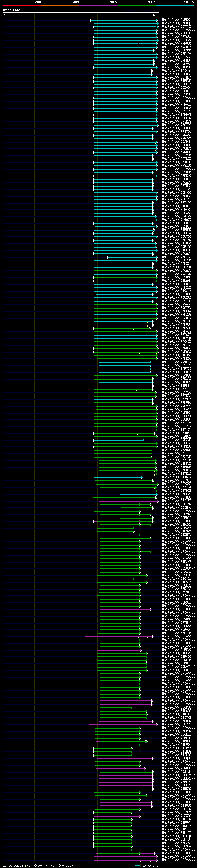
Task: Click the 496 query length label
Action: click(155, 15)
